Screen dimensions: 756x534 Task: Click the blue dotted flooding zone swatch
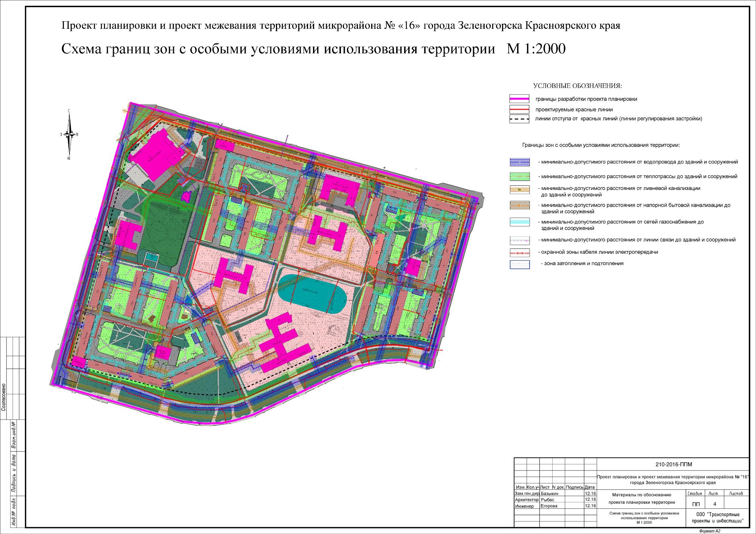pyautogui.click(x=520, y=264)
